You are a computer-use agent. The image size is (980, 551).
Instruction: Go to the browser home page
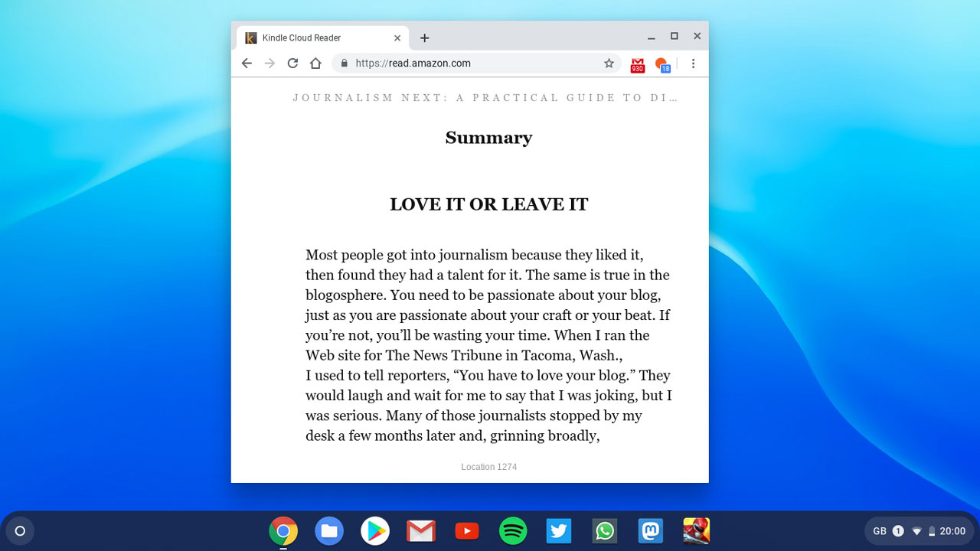315,64
